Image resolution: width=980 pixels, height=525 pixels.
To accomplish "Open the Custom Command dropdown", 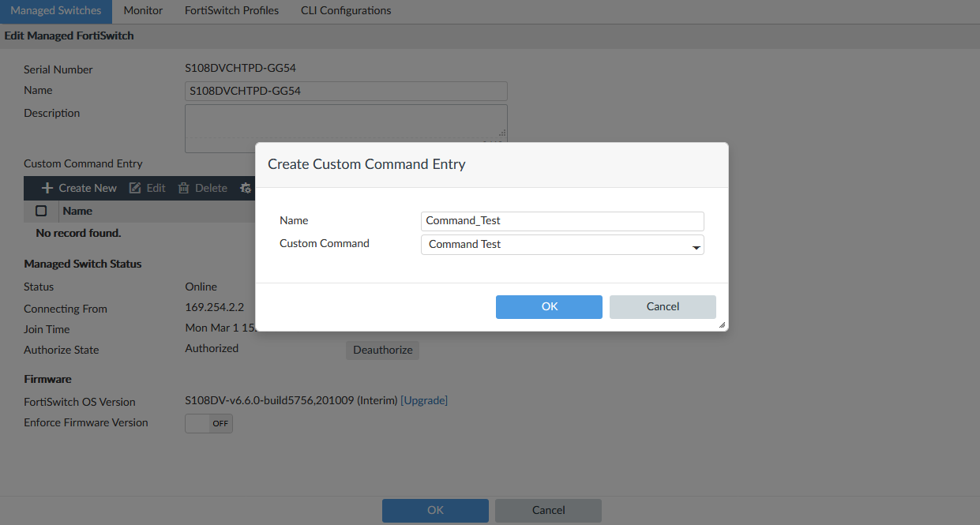I will (562, 245).
